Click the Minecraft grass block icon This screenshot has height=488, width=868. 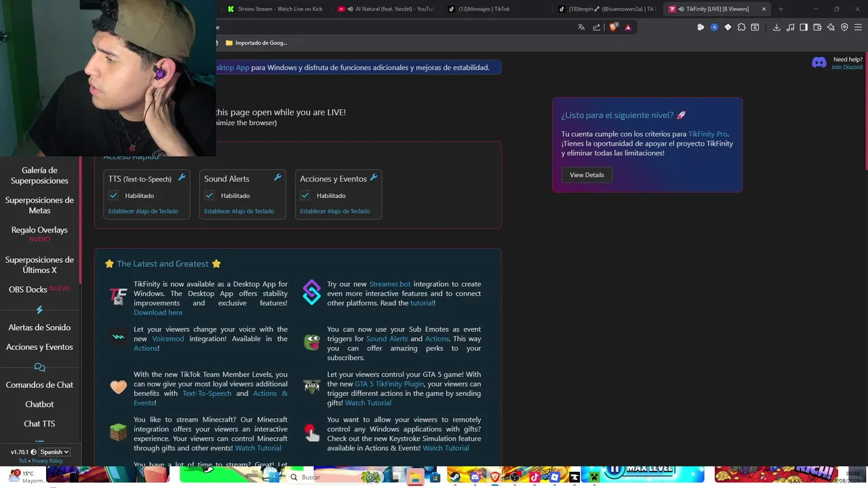[x=119, y=432]
